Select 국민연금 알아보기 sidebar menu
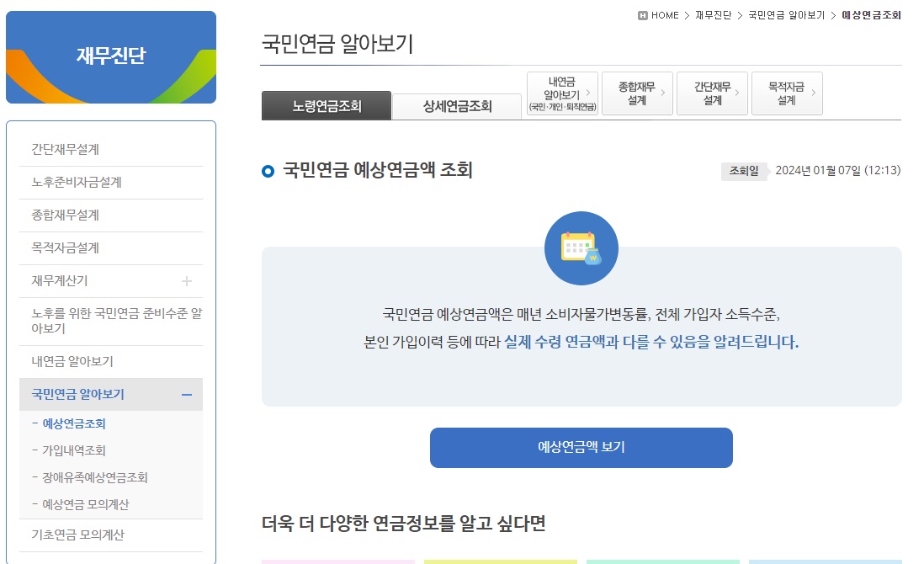924x564 pixels. pyautogui.click(x=111, y=394)
